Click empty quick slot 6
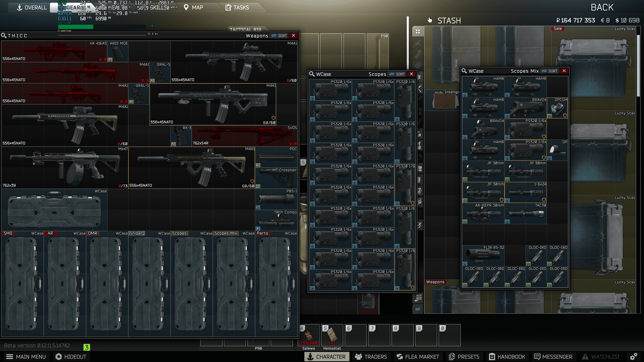 pyautogui.click(x=356, y=335)
